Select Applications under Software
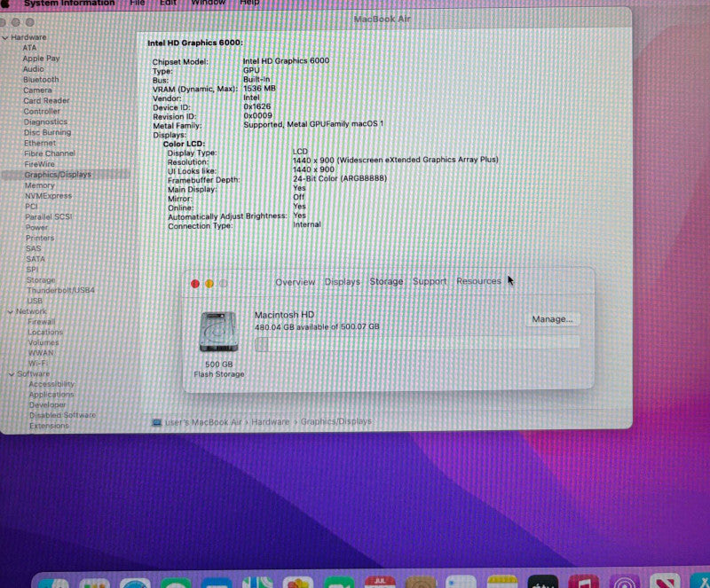 point(51,395)
